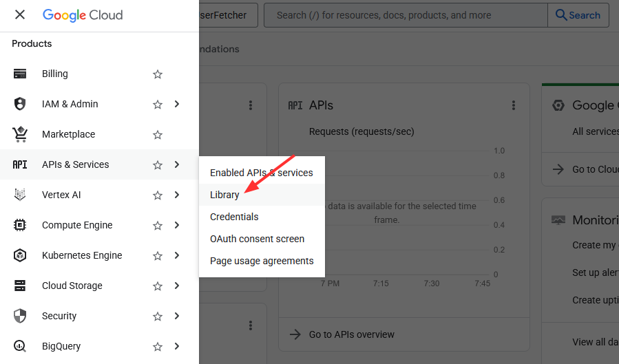Expand the Compute Engine submenu chevron

point(177,225)
